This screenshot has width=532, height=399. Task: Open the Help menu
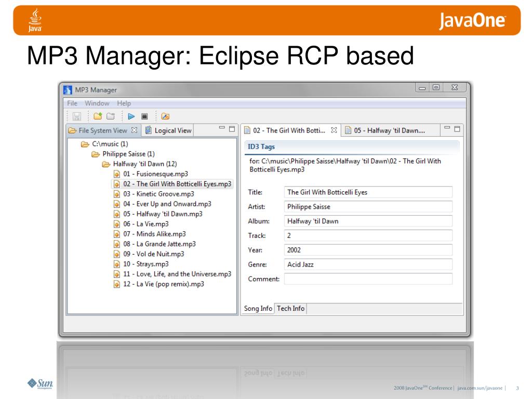[x=124, y=103]
